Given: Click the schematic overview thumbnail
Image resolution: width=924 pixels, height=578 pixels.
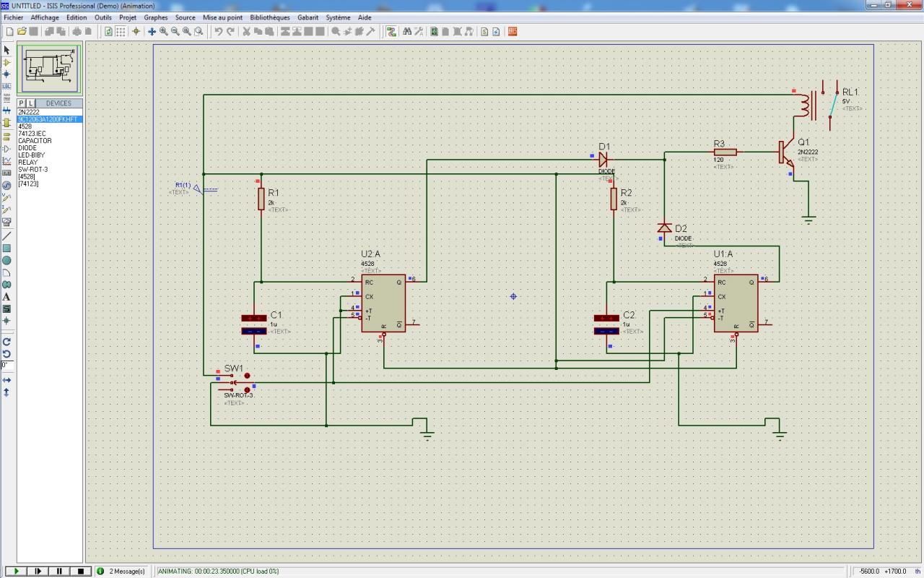Looking at the screenshot, I should [x=50, y=67].
